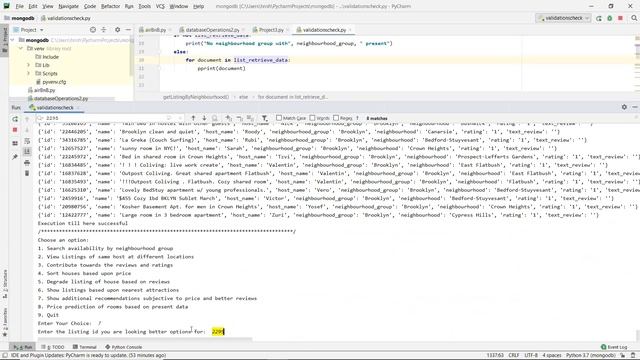
Task: Open Run panel settings gear
Action: 624,107
